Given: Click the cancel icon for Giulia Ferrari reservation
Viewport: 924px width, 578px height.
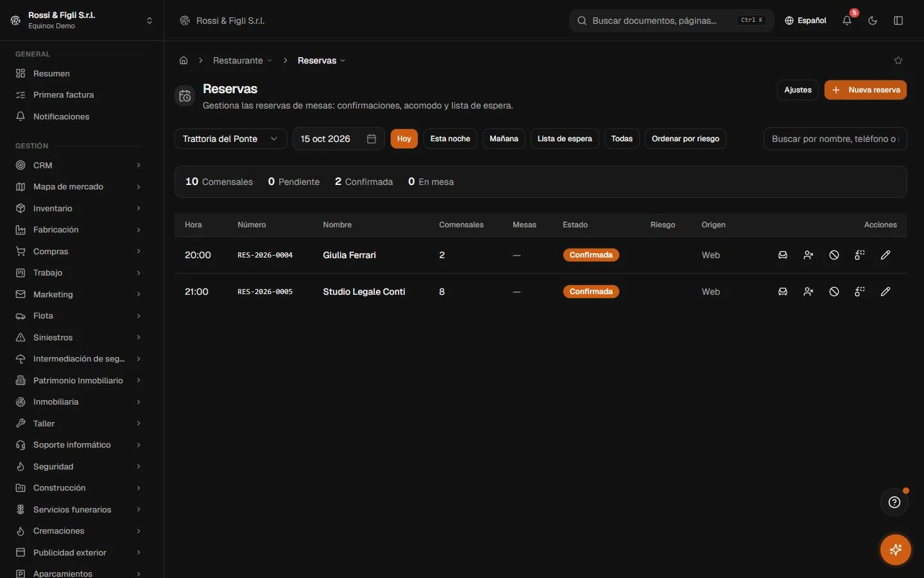Looking at the screenshot, I should [834, 255].
